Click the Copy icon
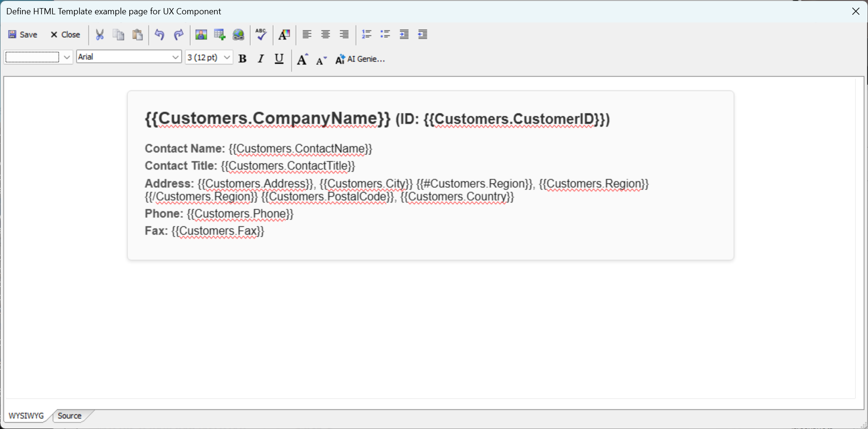The width and height of the screenshot is (868, 429). (x=118, y=34)
